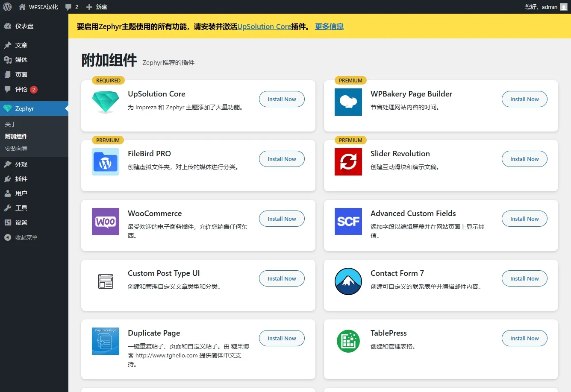The image size is (571, 392).
Task: Click the Zephyr diamond icon in sidebar
Action: pos(8,108)
